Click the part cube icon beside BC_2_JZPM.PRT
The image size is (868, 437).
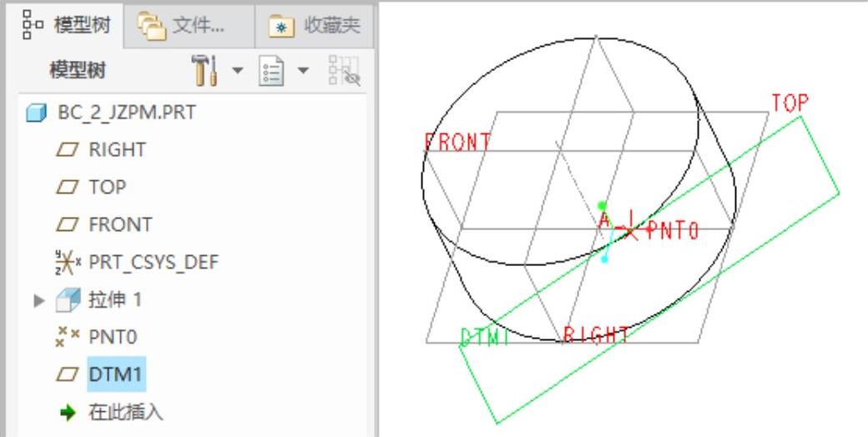[x=37, y=113]
